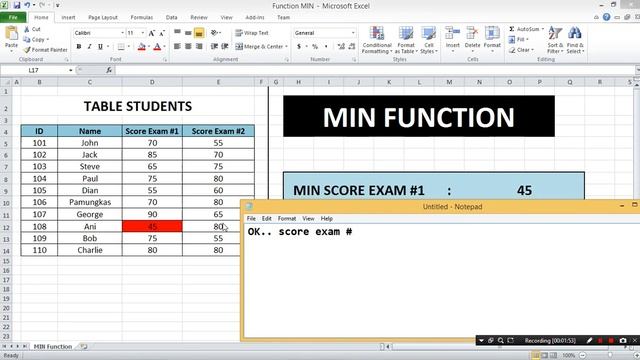This screenshot has height=360, width=640.
Task: Open Notepad's Format menu
Action: click(x=287, y=219)
